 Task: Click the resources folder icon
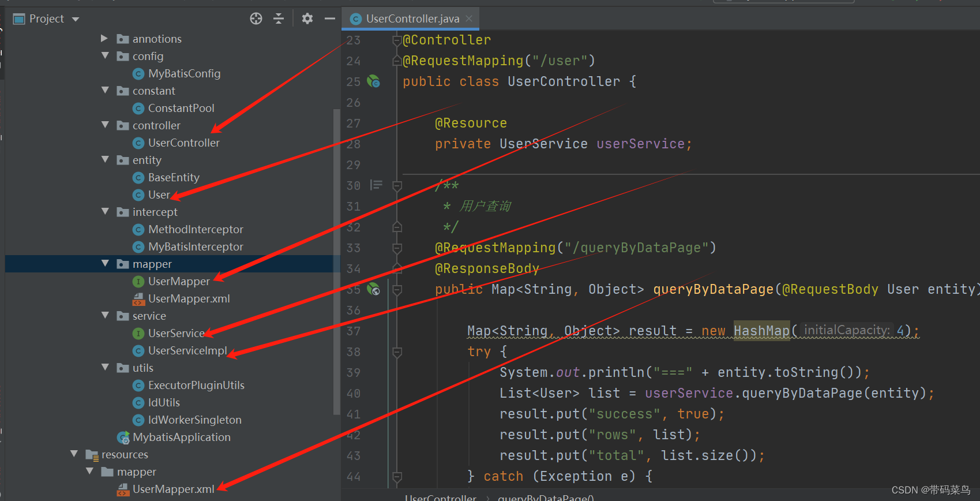pos(92,455)
